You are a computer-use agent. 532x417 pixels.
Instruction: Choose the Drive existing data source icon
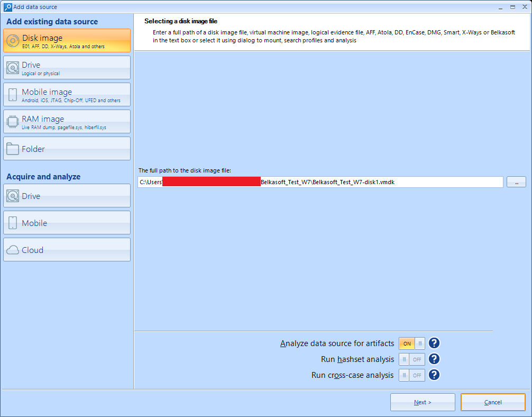coord(13,68)
